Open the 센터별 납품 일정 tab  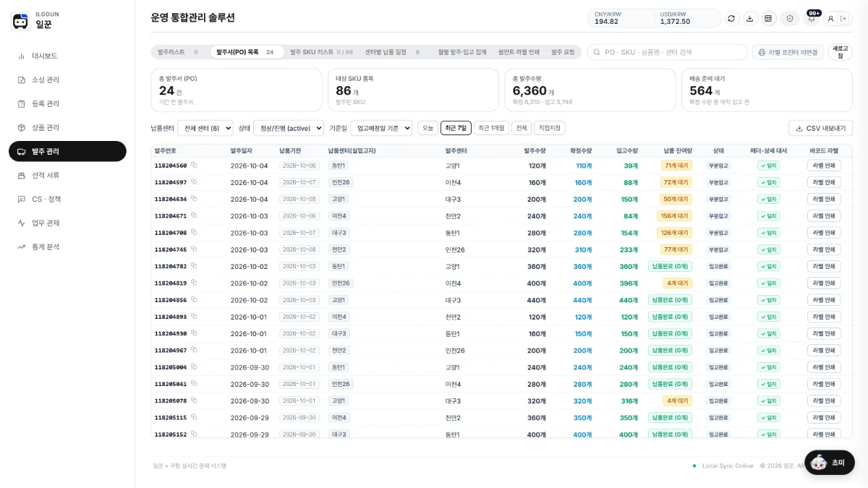[392, 52]
